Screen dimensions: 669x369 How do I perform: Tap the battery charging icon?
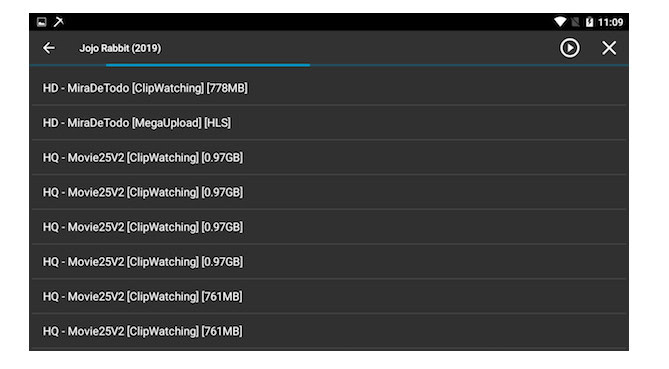[589, 22]
